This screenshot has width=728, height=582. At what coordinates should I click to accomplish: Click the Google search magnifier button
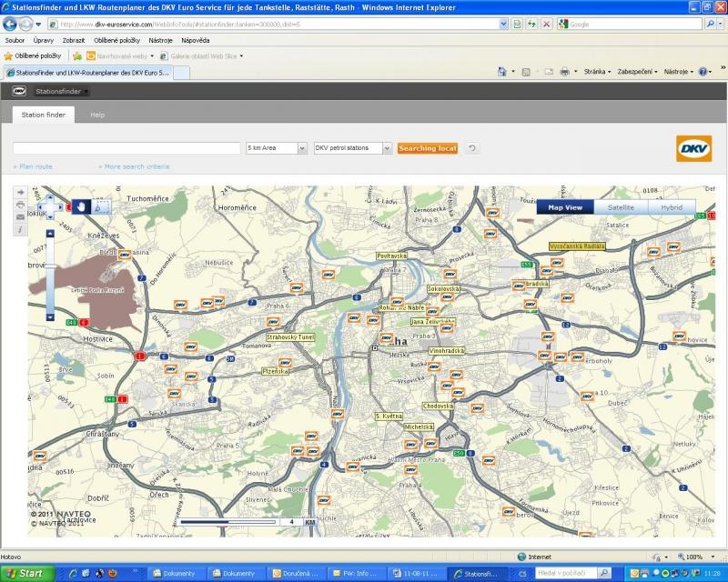tap(710, 24)
